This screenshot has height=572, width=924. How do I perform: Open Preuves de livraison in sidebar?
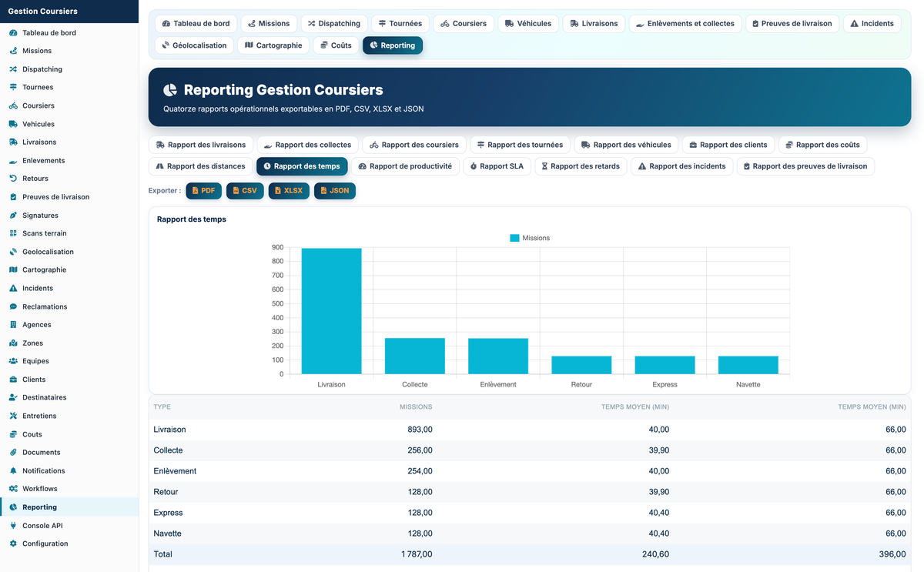(55, 197)
